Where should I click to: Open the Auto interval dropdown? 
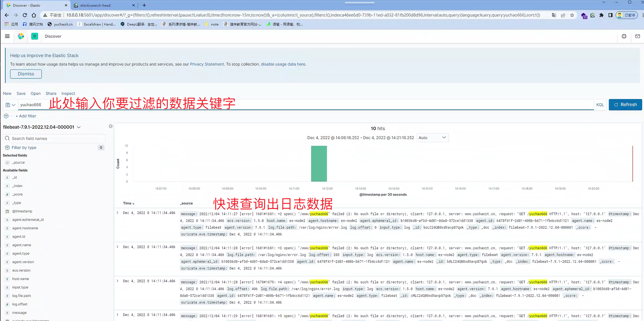[x=432, y=137]
